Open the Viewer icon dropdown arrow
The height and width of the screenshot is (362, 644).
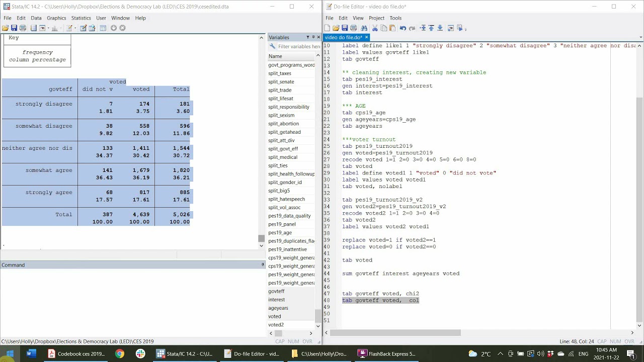(x=48, y=28)
